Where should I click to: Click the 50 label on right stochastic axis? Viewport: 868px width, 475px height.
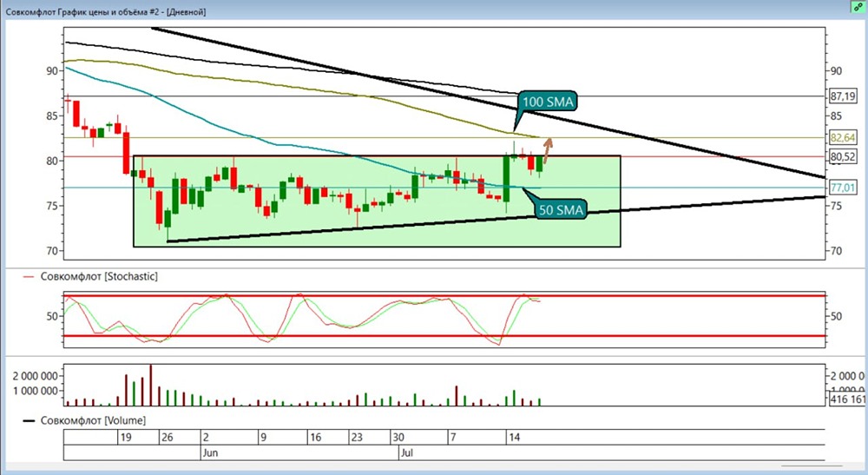pyautogui.click(x=836, y=317)
